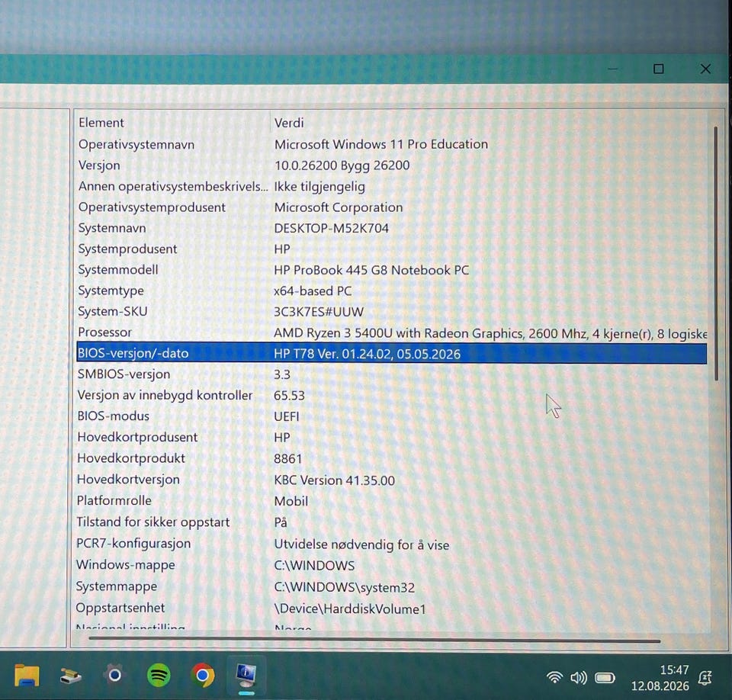Select the BIOS-modus row
This screenshot has height=700, width=732.
point(392,416)
